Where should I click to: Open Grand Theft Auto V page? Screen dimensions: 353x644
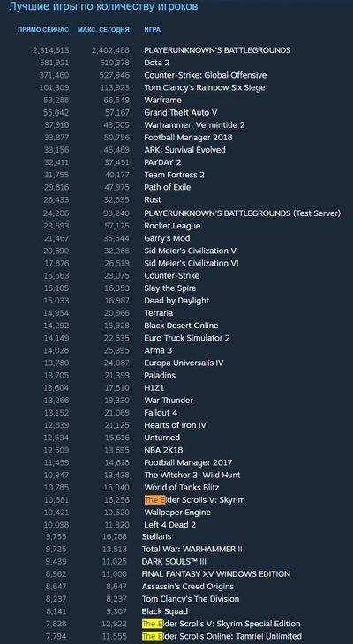180,113
